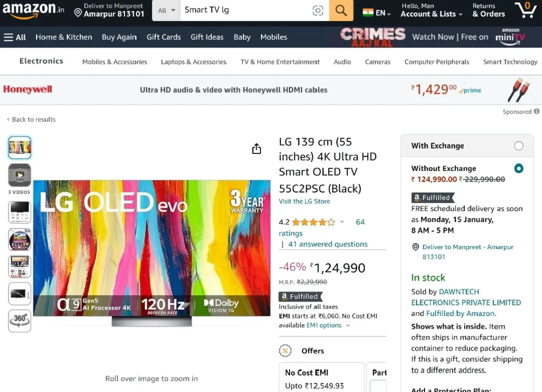Expand the star rating breakdown arrow

point(342,222)
